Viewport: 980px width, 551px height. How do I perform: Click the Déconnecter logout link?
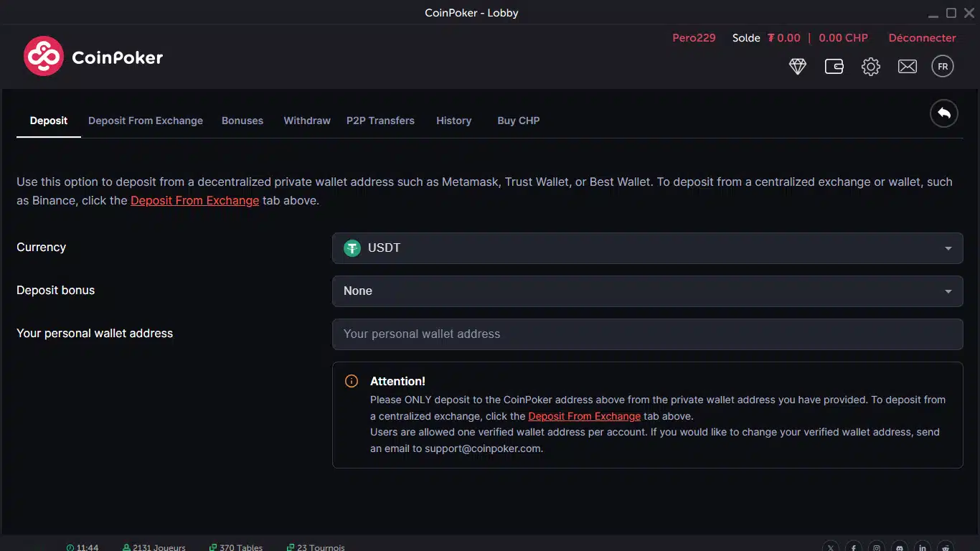(x=922, y=38)
